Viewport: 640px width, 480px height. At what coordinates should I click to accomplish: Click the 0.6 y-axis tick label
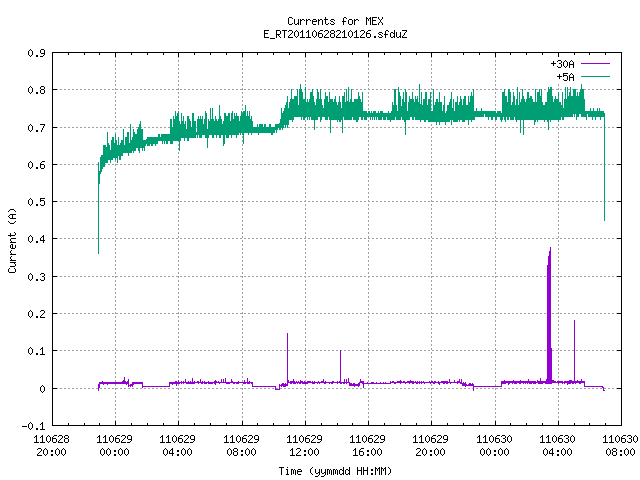[x=36, y=165]
